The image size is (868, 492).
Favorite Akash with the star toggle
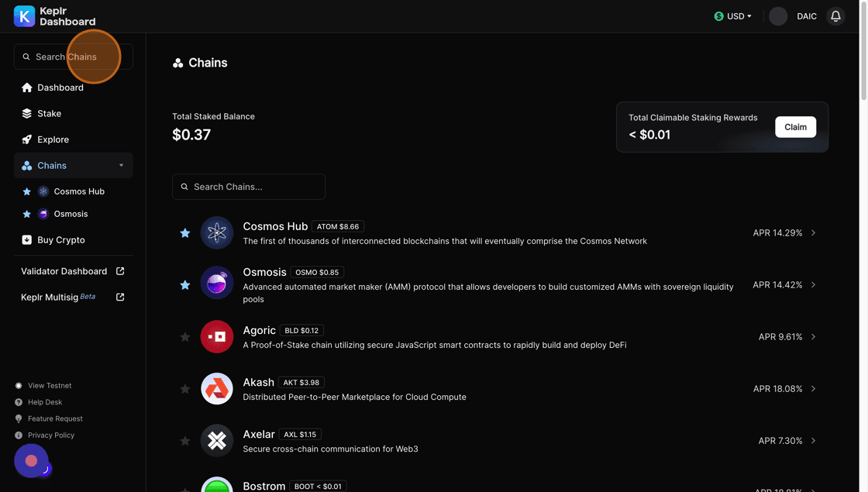coord(185,389)
